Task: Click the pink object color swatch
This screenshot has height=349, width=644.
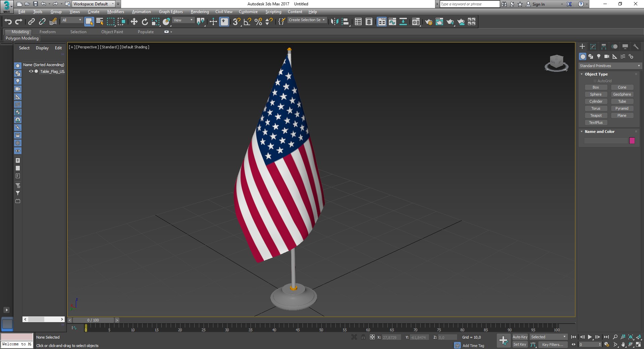Action: (632, 141)
